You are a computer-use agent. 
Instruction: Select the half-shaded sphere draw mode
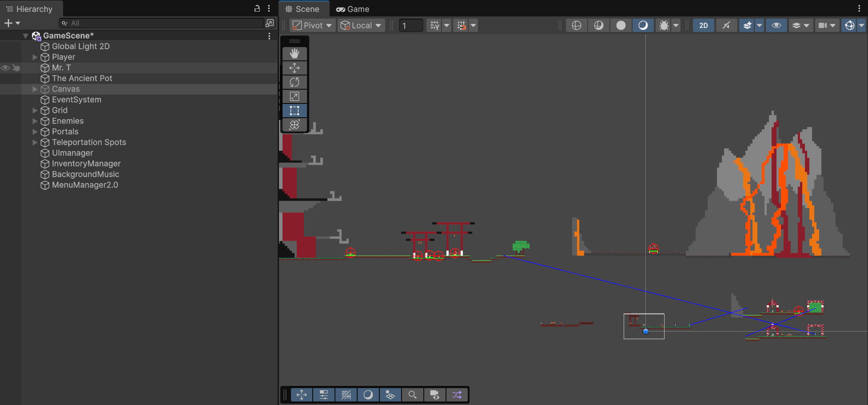click(643, 25)
